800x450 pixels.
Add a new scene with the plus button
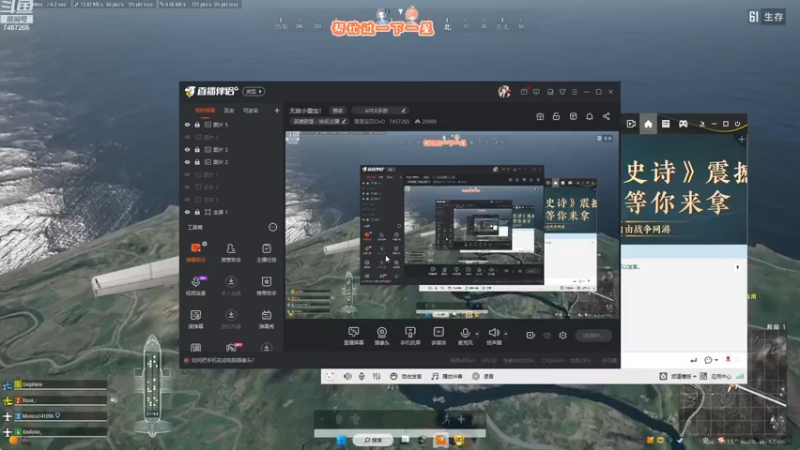pos(277,110)
